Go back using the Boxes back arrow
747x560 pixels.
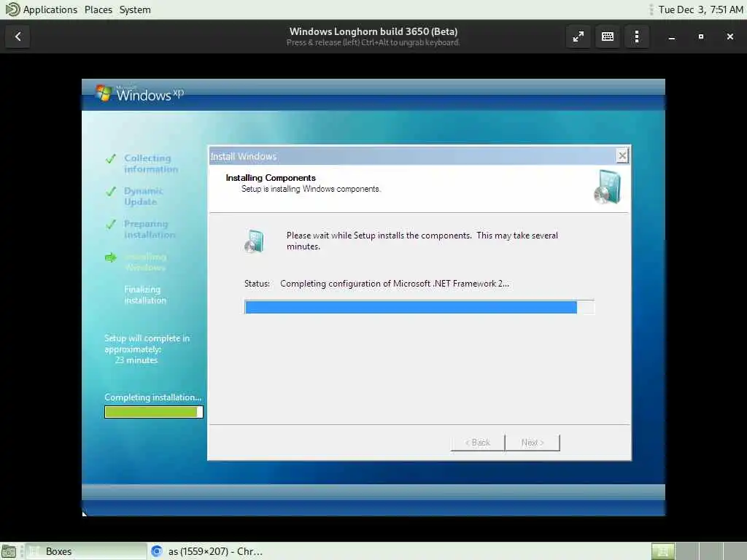[x=18, y=36]
